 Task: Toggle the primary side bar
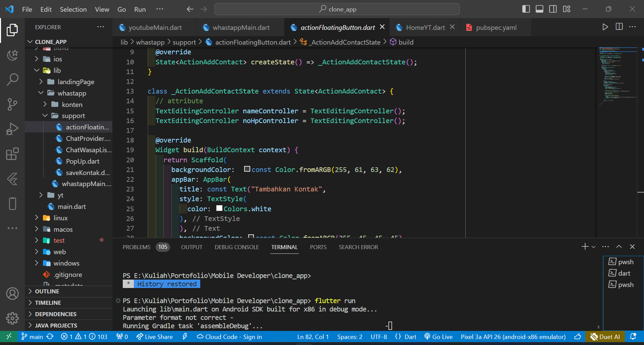pyautogui.click(x=526, y=9)
